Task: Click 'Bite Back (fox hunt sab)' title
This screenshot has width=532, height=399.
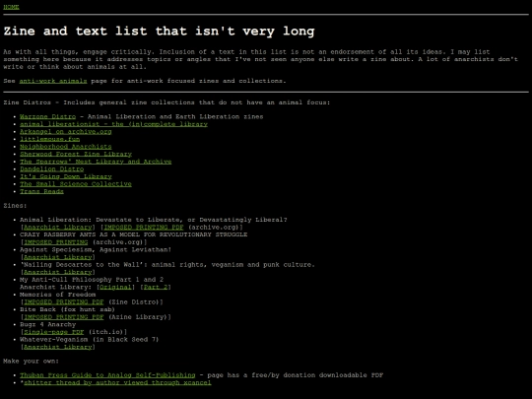Action: click(x=68, y=309)
